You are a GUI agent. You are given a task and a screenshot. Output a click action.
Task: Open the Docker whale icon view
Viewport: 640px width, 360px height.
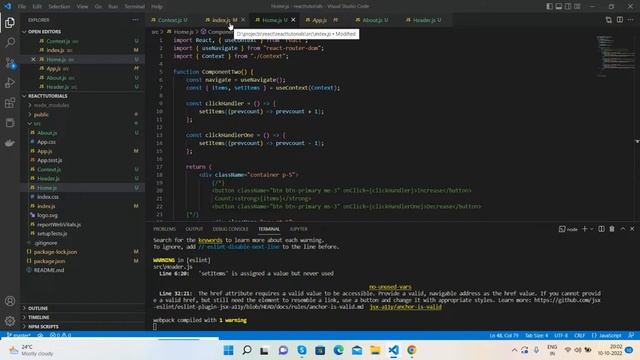(x=10, y=142)
